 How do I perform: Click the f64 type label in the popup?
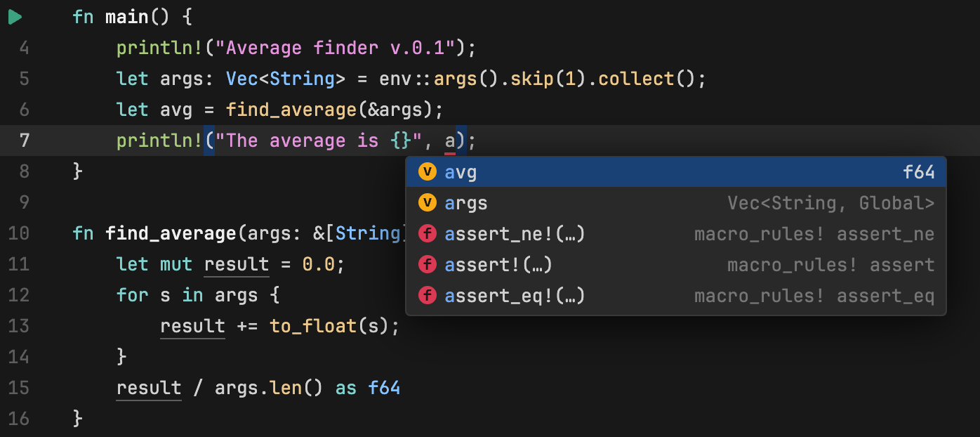point(920,171)
